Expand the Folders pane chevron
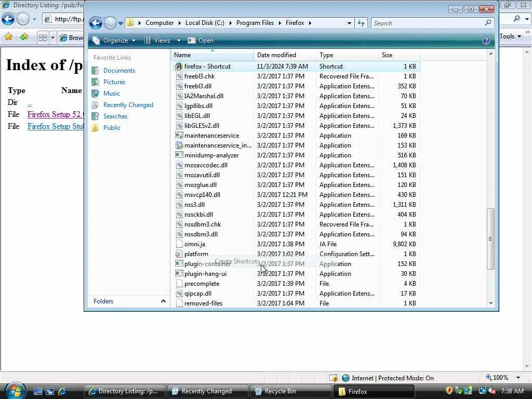 [163, 301]
